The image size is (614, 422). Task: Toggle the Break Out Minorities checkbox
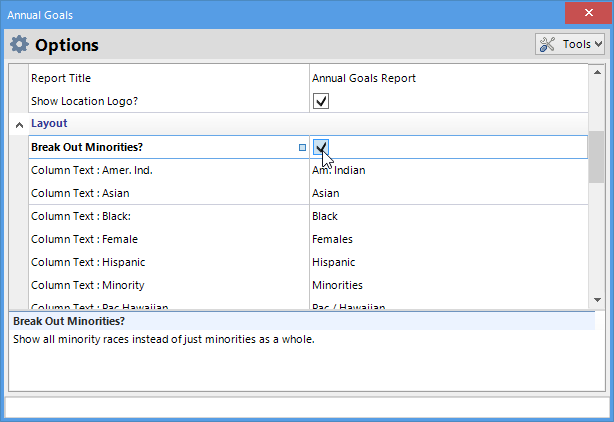click(x=321, y=148)
